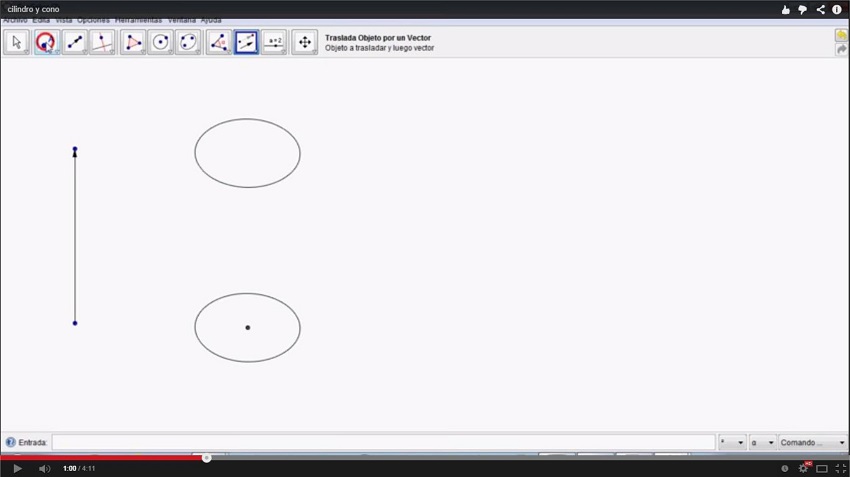Select the Circle with center tool
850x477 pixels.
pos(160,42)
